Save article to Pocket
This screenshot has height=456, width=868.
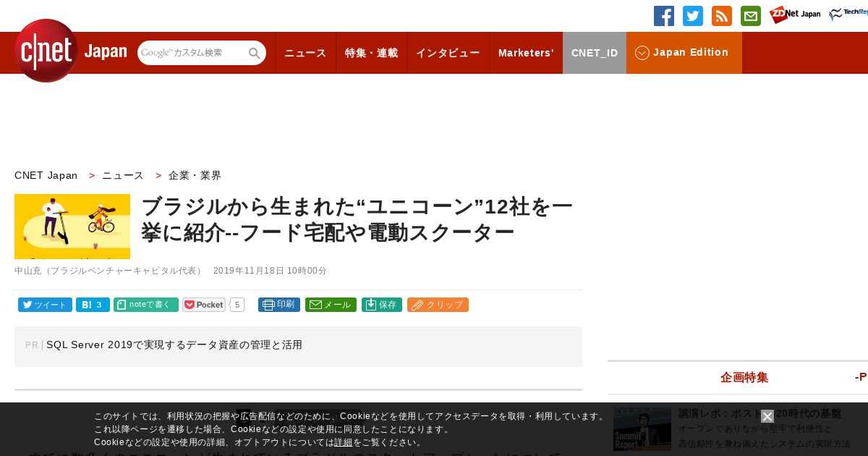pos(204,305)
